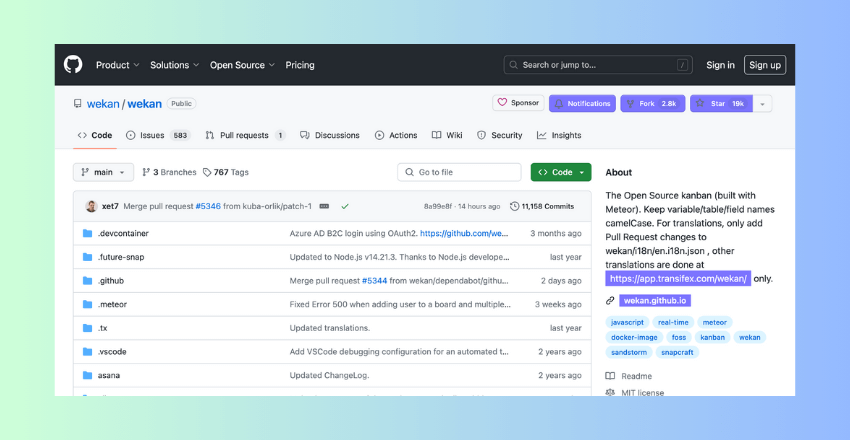
Task: Click the foss topic tag
Action: click(679, 338)
